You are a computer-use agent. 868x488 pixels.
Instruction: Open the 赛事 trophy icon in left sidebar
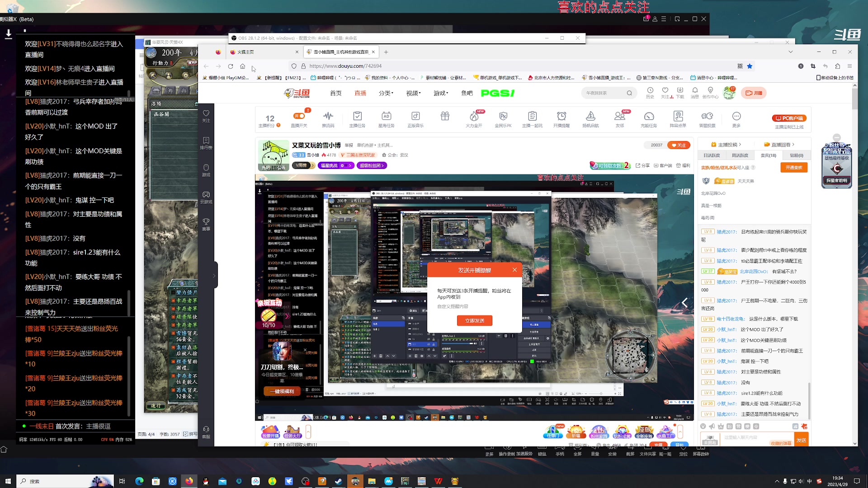(206, 222)
